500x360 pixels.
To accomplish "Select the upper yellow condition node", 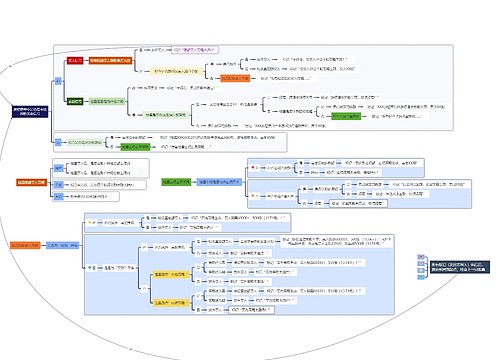I will click(x=171, y=275).
